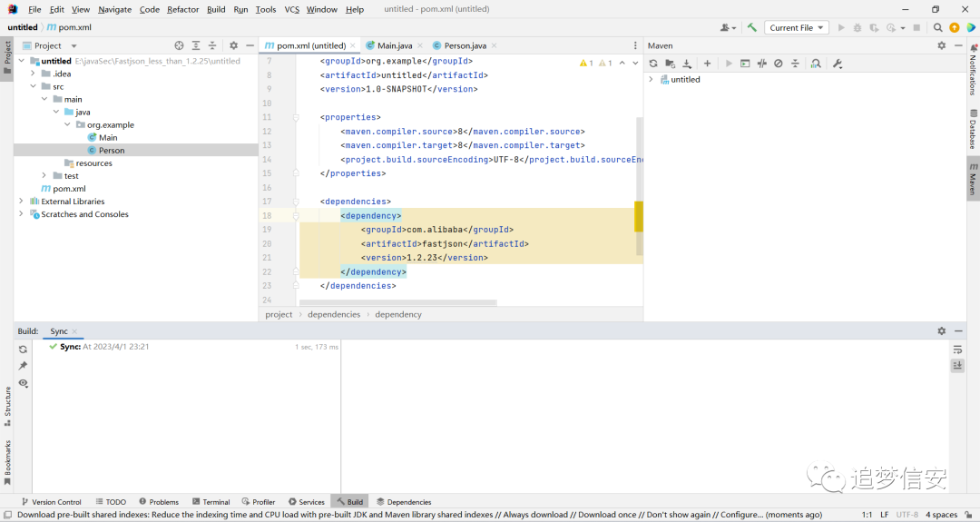Select opened file target icon in Project panel

click(x=180, y=45)
